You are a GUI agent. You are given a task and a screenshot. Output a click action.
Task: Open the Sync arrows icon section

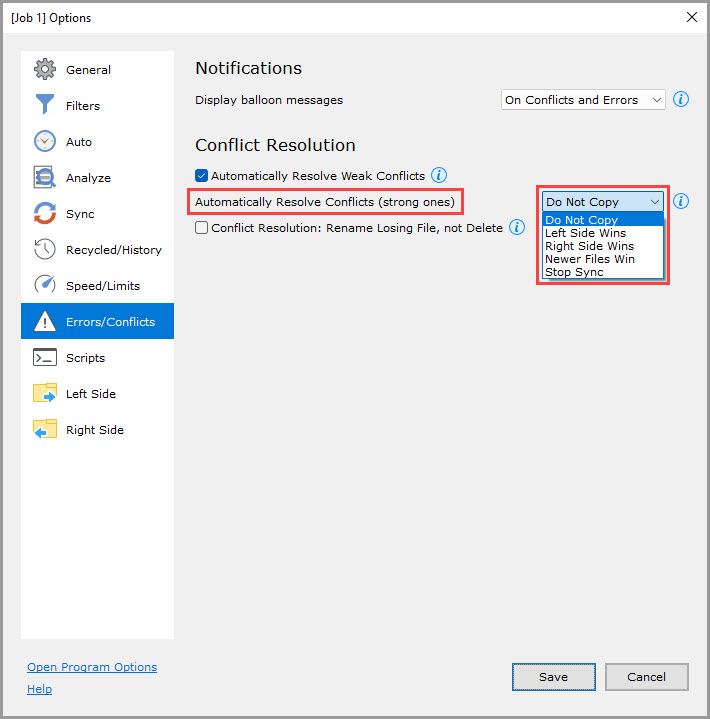click(45, 214)
